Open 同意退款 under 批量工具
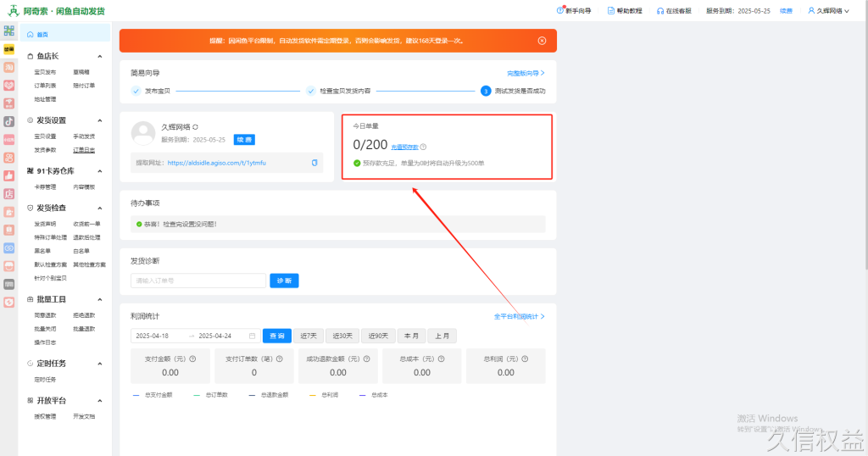868x456 pixels. point(45,315)
